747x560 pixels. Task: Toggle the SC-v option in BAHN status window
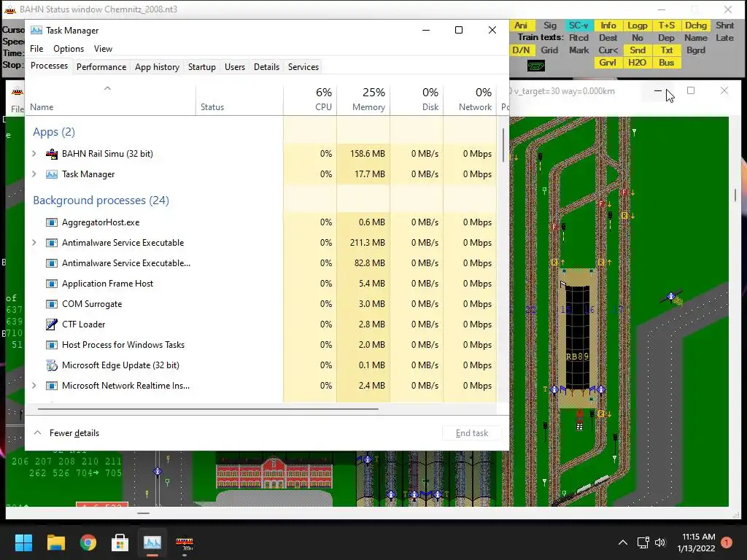578,26
